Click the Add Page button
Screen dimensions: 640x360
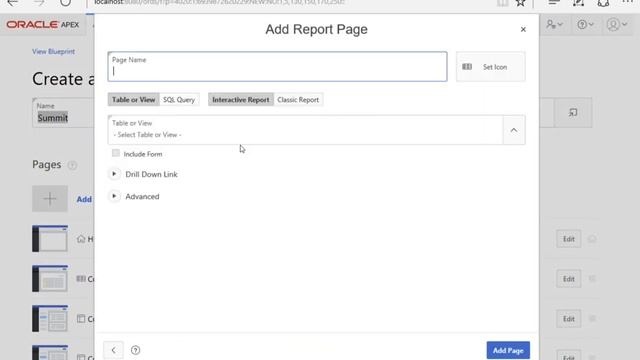click(508, 350)
